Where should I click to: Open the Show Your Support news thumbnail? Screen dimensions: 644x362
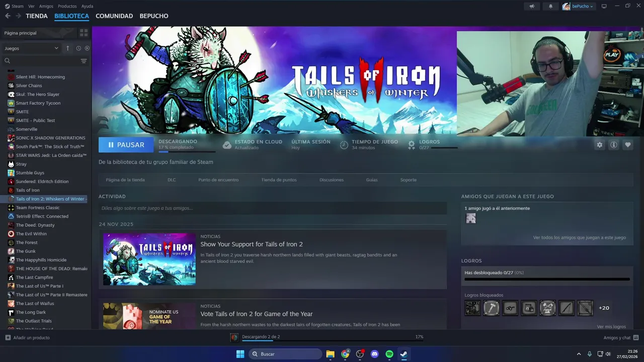[x=149, y=259]
